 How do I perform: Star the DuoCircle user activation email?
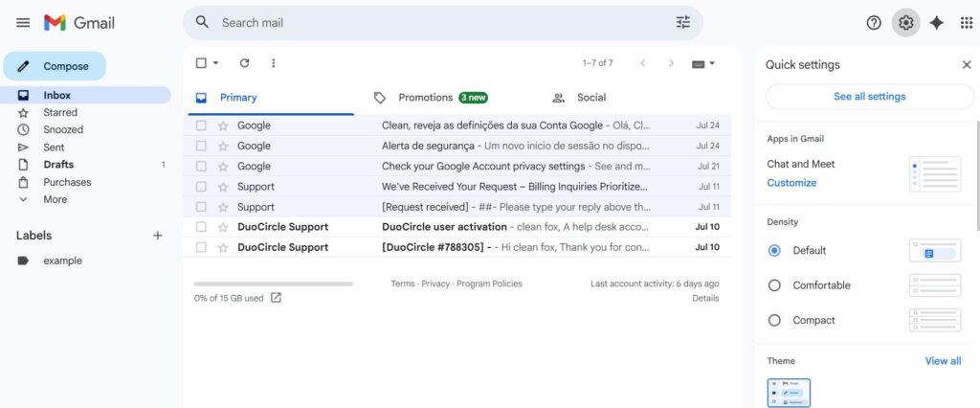[x=223, y=227]
